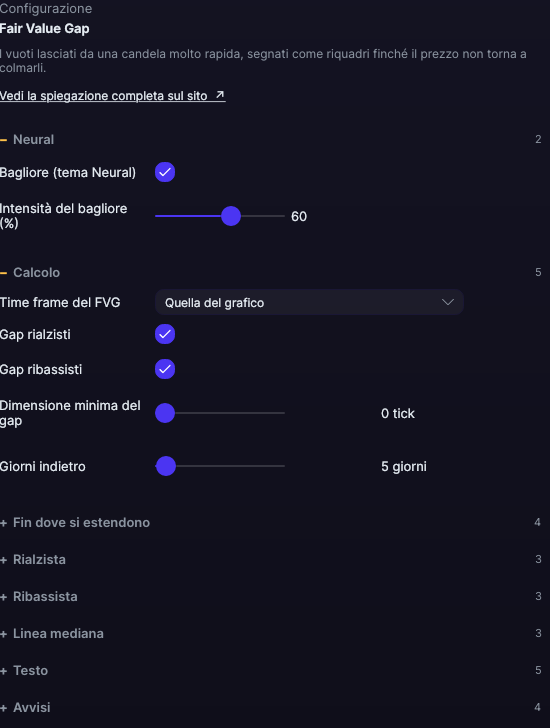
Task: Click plus icon beside Linea mediana
Action: [x=4, y=634]
